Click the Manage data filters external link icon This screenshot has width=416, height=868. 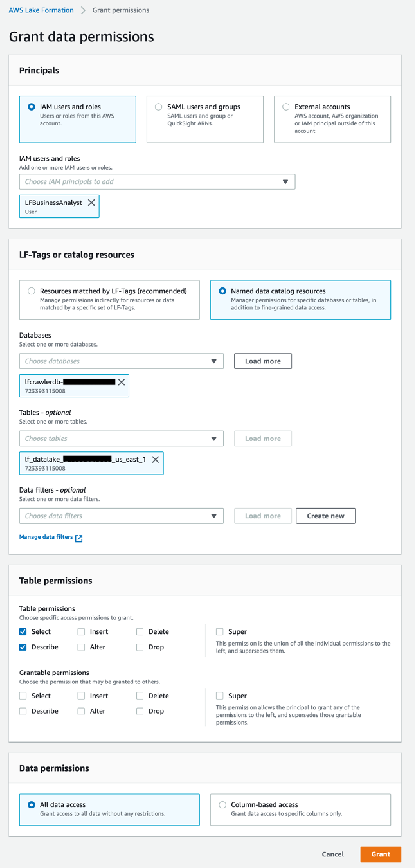point(79,538)
